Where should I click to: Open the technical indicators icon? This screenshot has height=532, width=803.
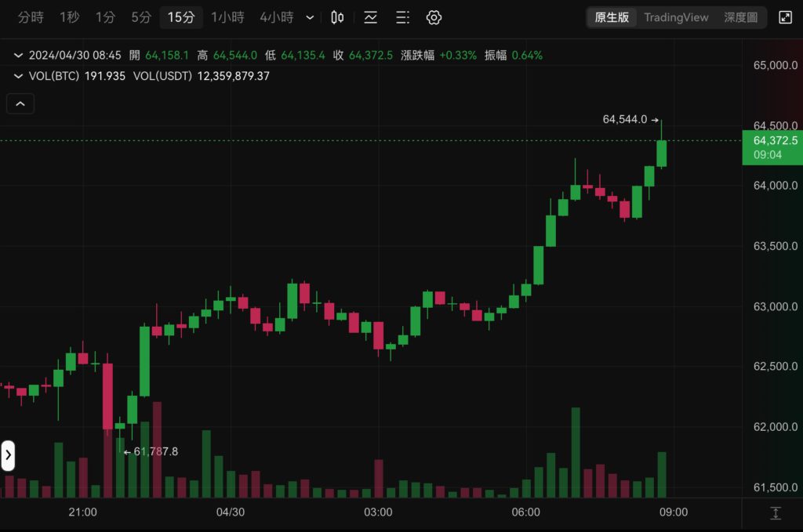370,17
